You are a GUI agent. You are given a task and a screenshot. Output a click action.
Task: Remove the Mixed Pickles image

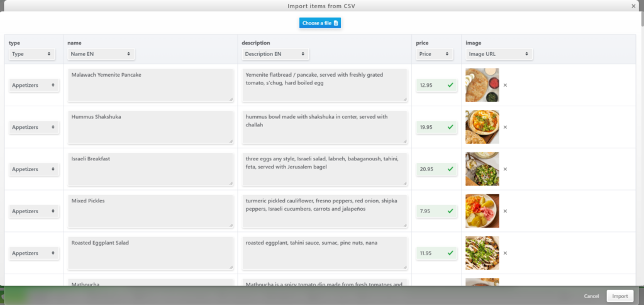[505, 211]
